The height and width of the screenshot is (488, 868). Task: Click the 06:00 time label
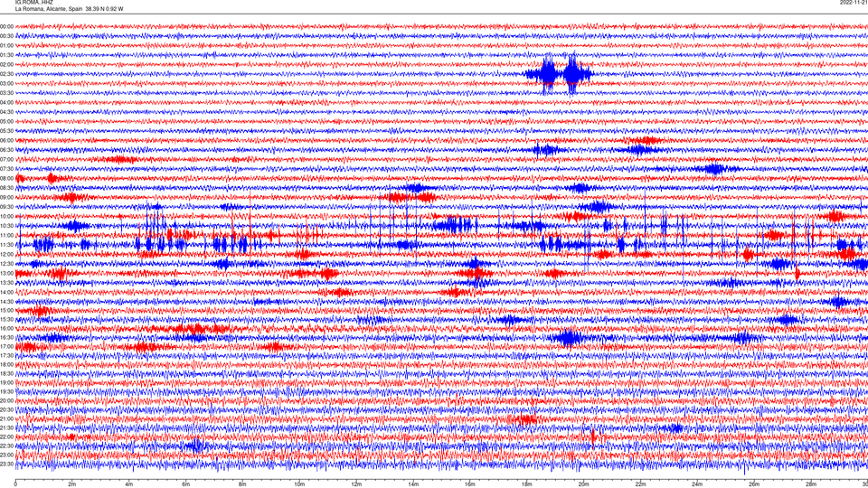point(6,141)
